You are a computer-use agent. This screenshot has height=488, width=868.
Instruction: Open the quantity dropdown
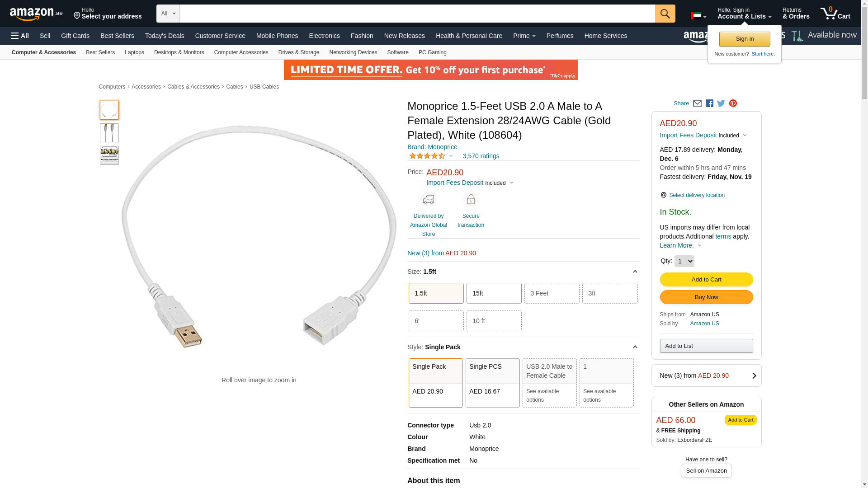pyautogui.click(x=684, y=261)
